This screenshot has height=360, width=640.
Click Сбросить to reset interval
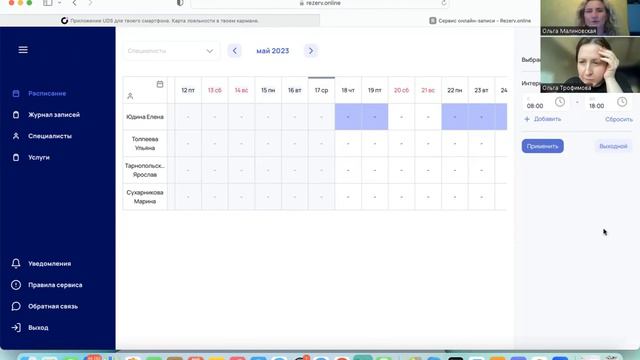point(619,119)
